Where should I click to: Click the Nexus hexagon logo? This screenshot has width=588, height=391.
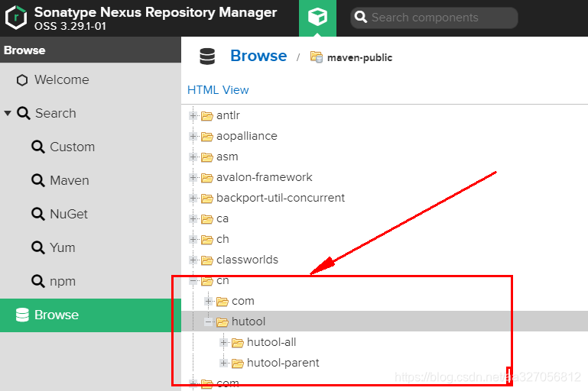coord(16,18)
